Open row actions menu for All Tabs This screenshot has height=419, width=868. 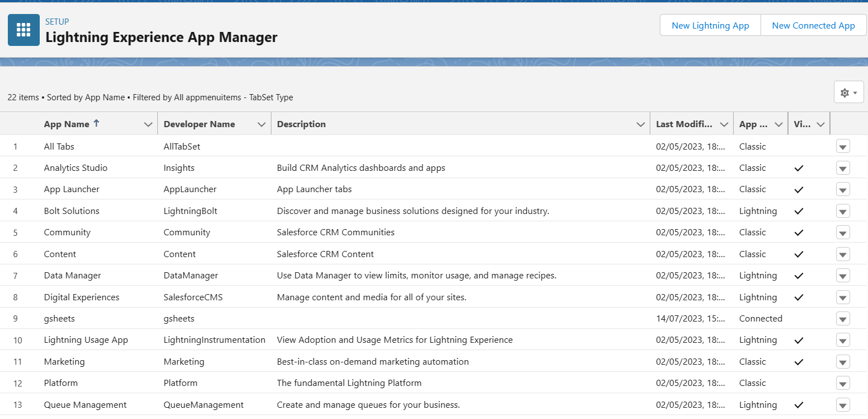(x=843, y=147)
